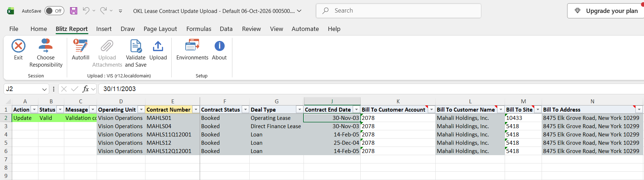Expand the workbook title dropdown chevron
Image resolution: width=644 pixels, height=180 pixels.
click(299, 11)
